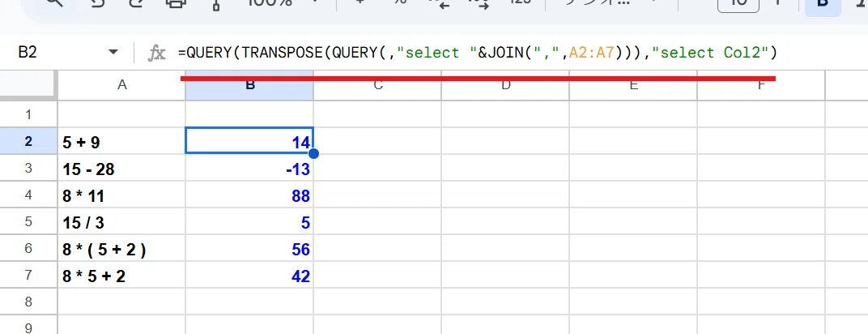Click empty cell A1
Viewport: 868px width, 334px height.
[121, 114]
